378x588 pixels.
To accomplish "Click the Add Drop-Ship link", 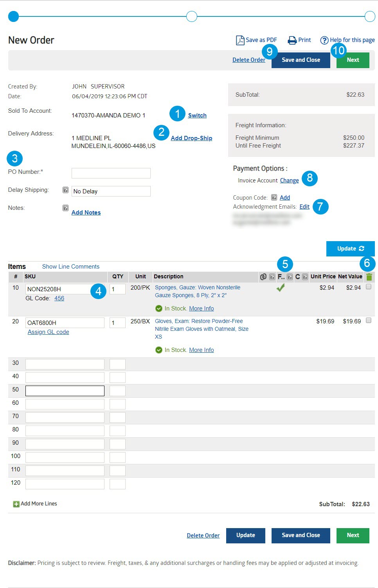I will coord(191,138).
